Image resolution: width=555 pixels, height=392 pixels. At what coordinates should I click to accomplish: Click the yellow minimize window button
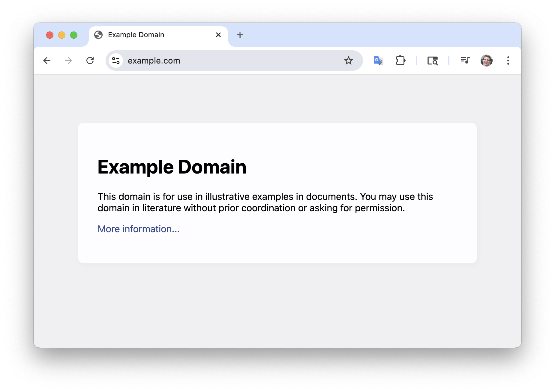62,35
